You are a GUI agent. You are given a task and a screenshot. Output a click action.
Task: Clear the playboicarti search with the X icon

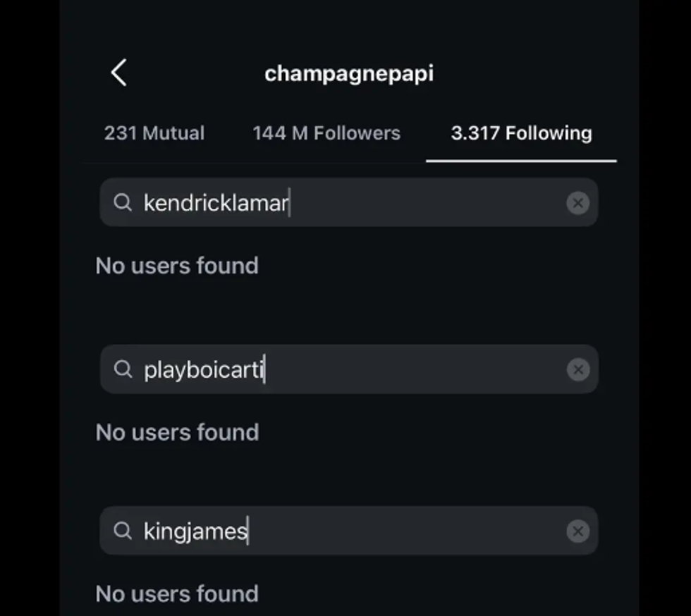click(x=577, y=369)
